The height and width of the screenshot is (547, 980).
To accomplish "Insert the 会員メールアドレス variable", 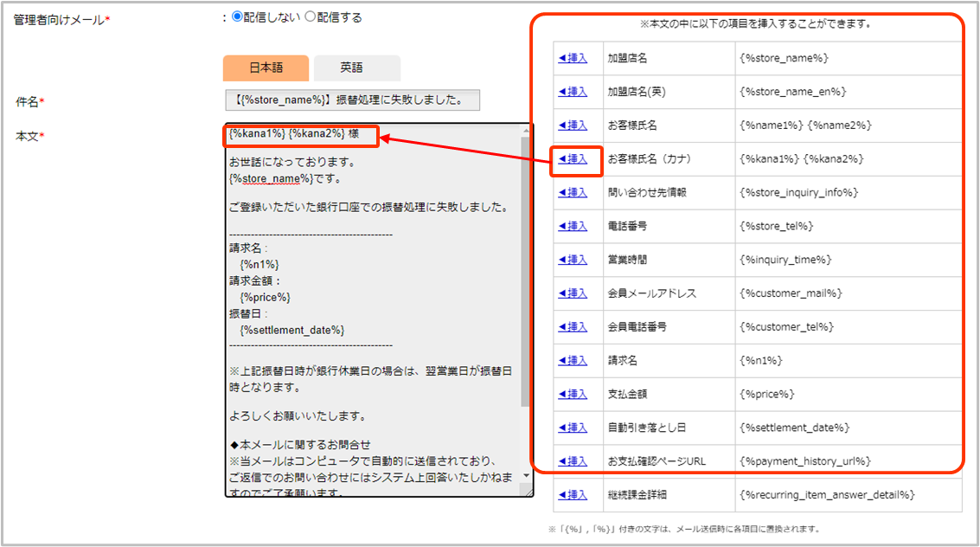I will pos(573,293).
